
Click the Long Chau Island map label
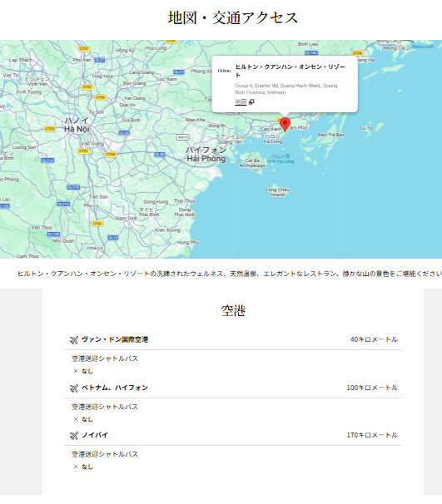click(x=277, y=192)
